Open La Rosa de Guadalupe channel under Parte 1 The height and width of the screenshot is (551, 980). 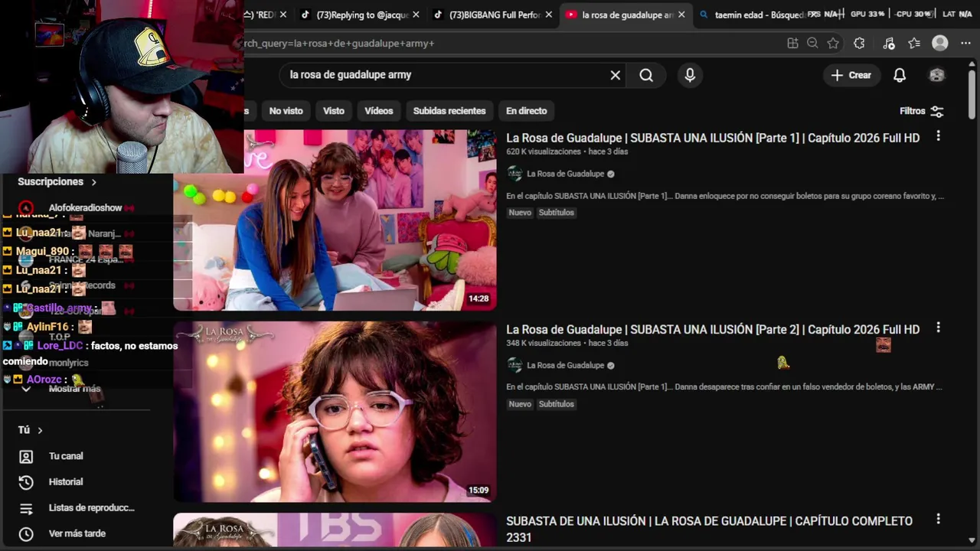(565, 174)
